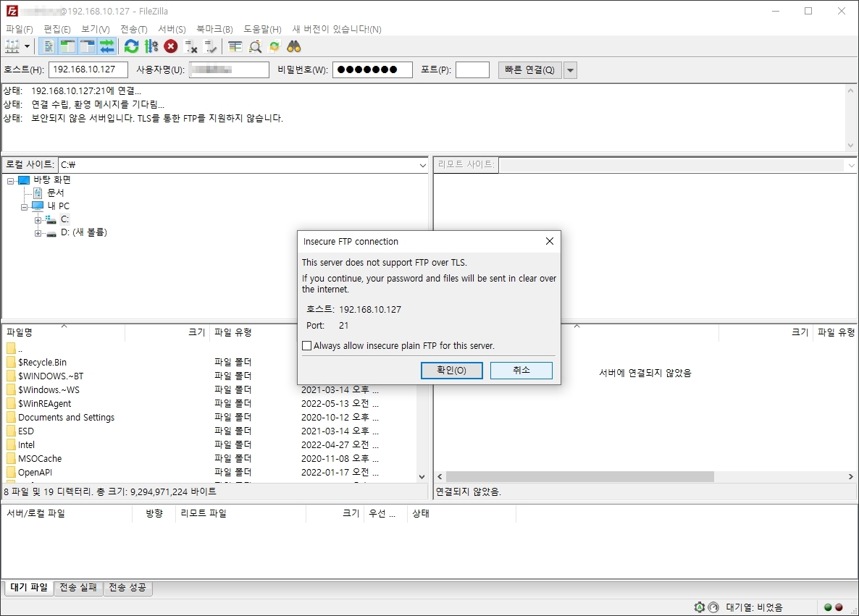Toggle the message log display
859x616 pixels.
pos(49,46)
